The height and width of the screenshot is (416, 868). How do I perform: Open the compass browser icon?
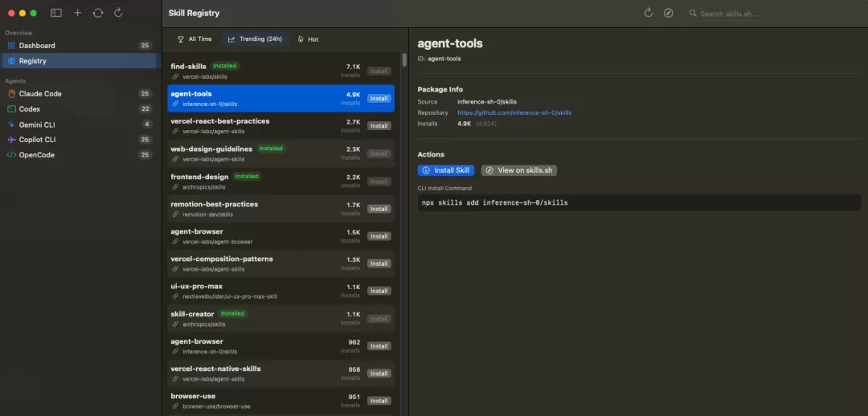point(668,13)
